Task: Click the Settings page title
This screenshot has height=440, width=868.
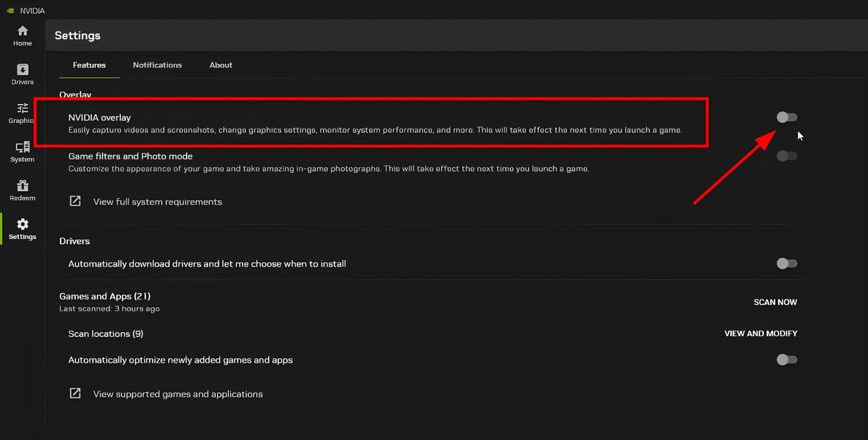Action: click(x=77, y=36)
